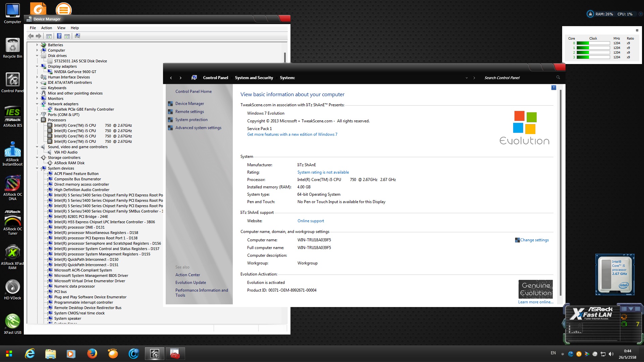
Task: Click the Change settings link
Action: click(x=534, y=240)
